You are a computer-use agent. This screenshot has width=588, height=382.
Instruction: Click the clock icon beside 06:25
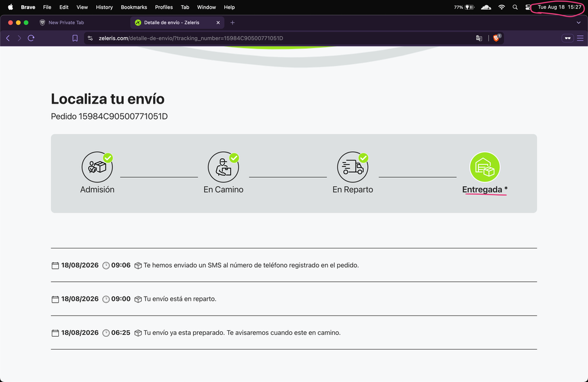pyautogui.click(x=106, y=333)
